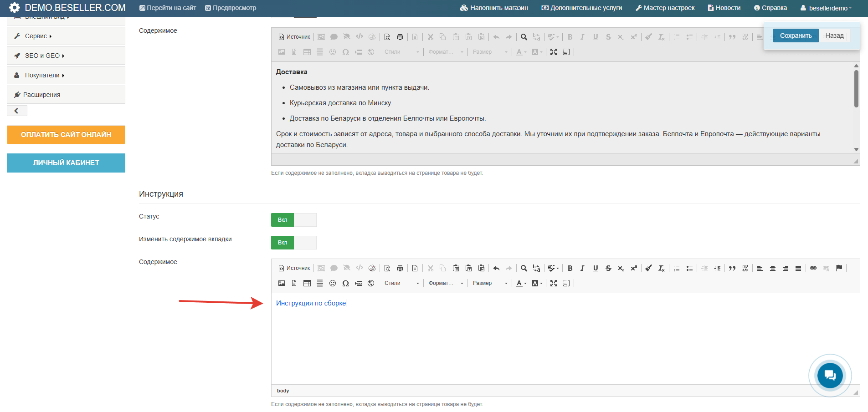This screenshot has width=868, height=412.
Task: Insert a smiley in the Инструкция editor
Action: click(333, 283)
